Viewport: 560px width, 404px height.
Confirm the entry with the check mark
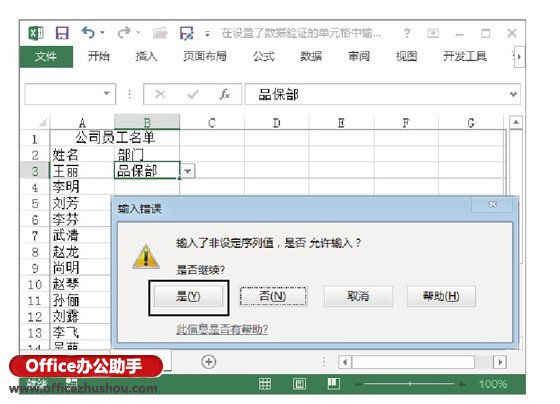[x=193, y=94]
